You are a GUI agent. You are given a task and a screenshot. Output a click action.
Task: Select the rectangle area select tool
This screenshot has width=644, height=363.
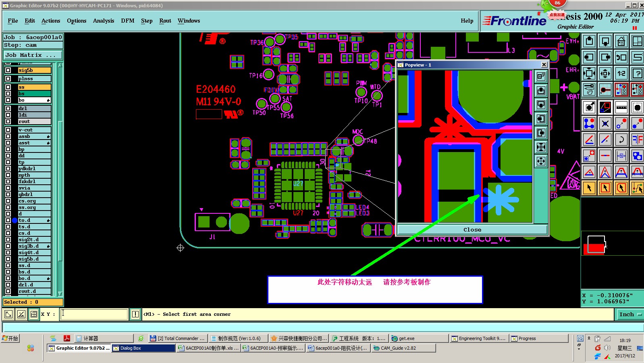coord(605,188)
